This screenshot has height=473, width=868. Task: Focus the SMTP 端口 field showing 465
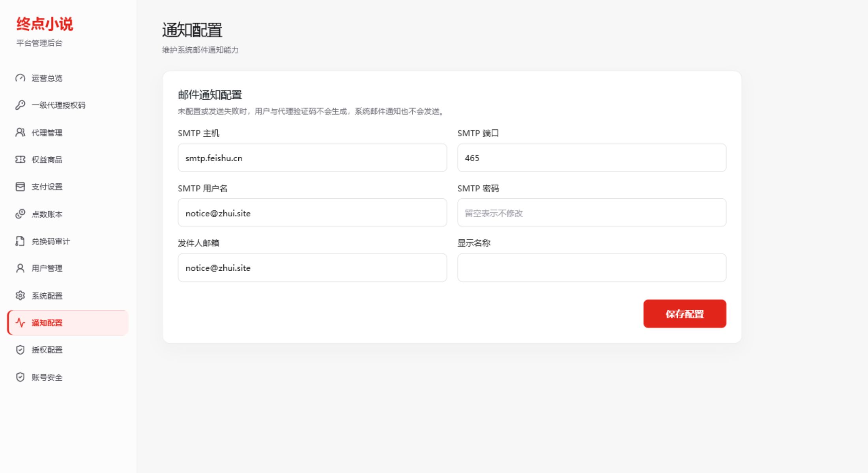591,158
